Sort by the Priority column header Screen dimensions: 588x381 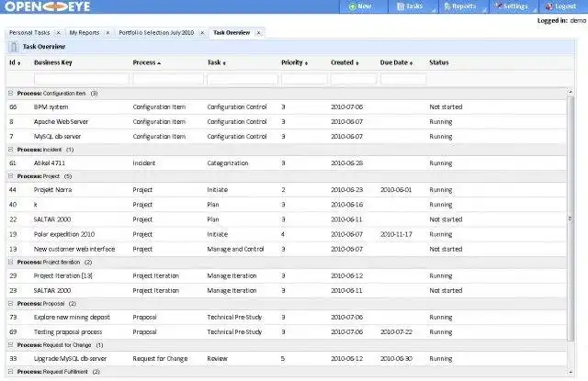pos(294,62)
